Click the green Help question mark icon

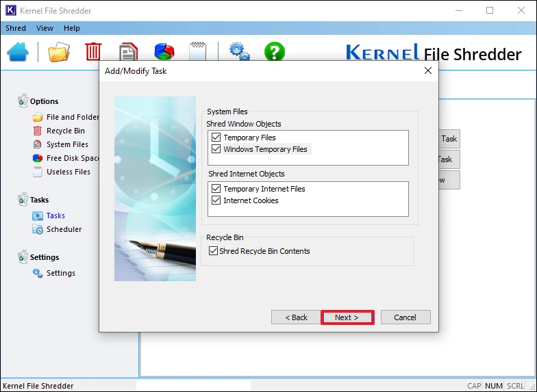coord(275,52)
